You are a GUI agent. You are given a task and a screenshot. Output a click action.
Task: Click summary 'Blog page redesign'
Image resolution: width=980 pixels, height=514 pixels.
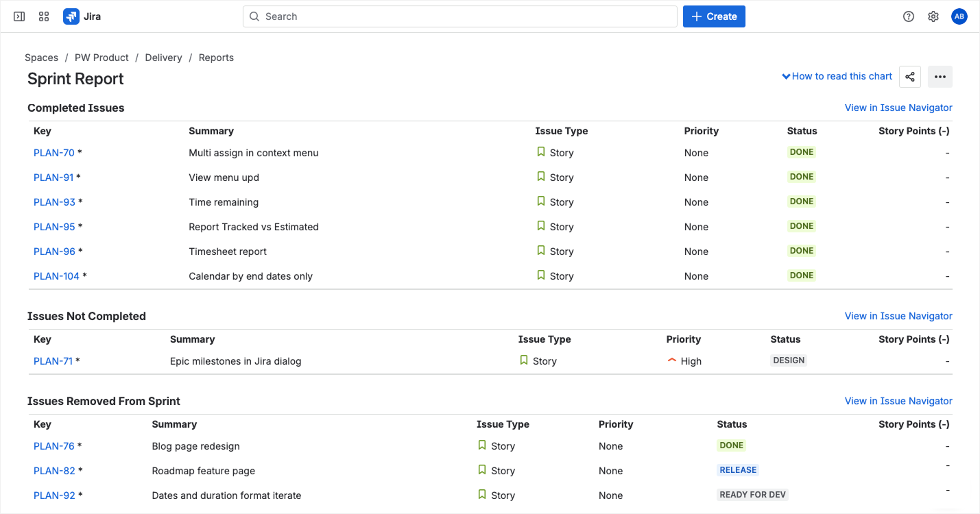pyautogui.click(x=196, y=446)
